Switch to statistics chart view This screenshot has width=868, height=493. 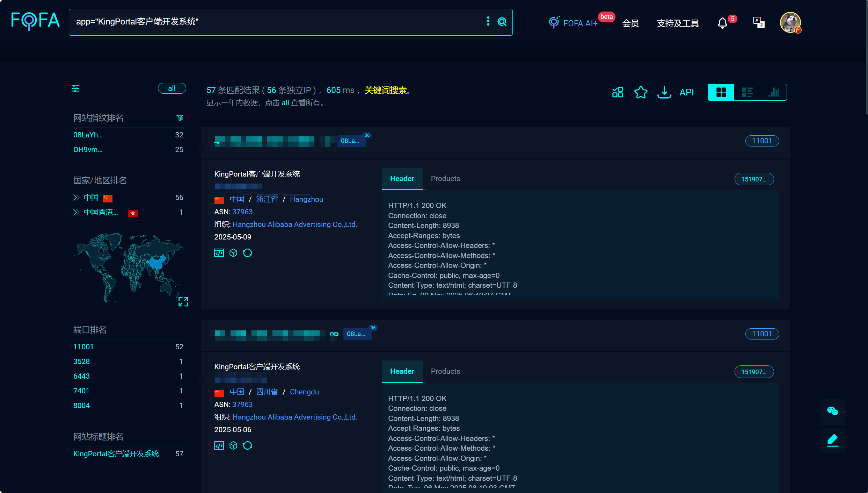(x=773, y=92)
